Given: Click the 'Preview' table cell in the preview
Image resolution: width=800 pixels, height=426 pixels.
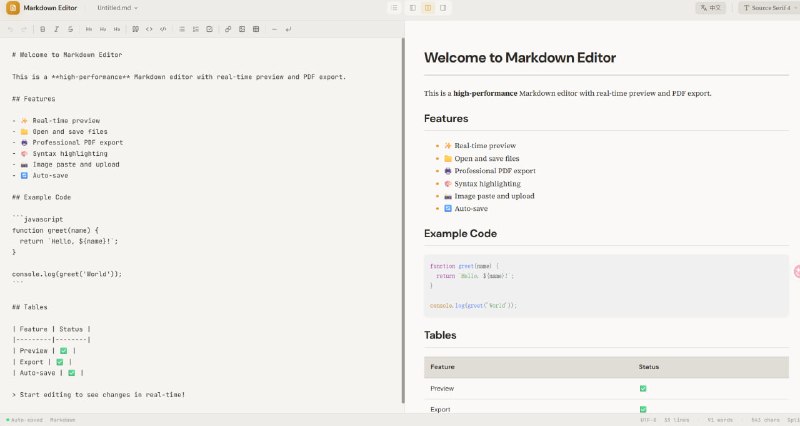Looking at the screenshot, I should tap(442, 388).
